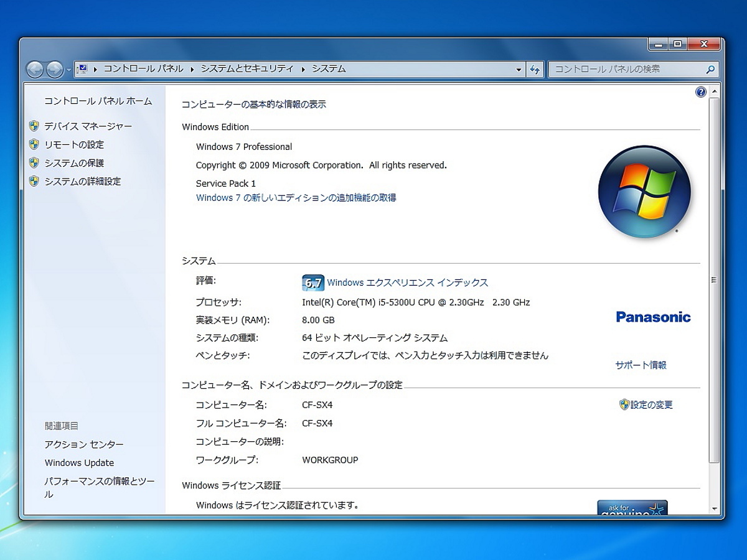Click shield icon next to システムの保護
Image resolution: width=747 pixels, height=560 pixels.
coord(34,163)
